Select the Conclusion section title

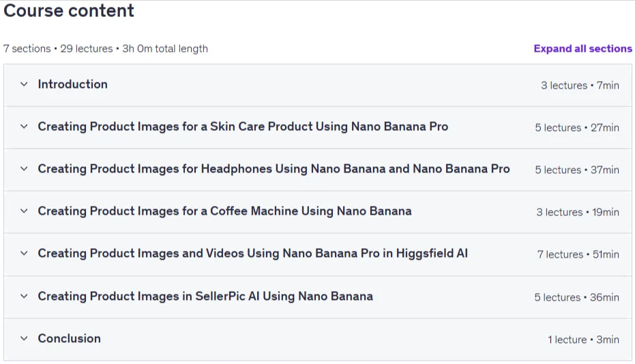[70, 339]
